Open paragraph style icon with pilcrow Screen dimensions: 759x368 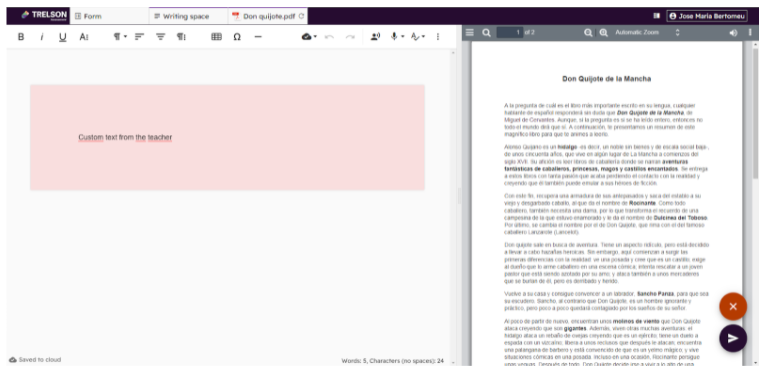click(181, 36)
